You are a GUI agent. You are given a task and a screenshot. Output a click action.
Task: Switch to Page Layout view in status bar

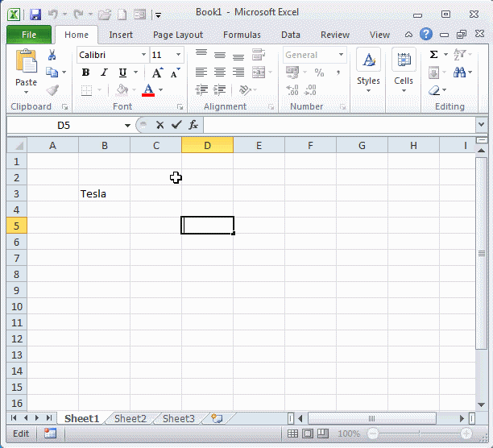pyautogui.click(x=307, y=433)
